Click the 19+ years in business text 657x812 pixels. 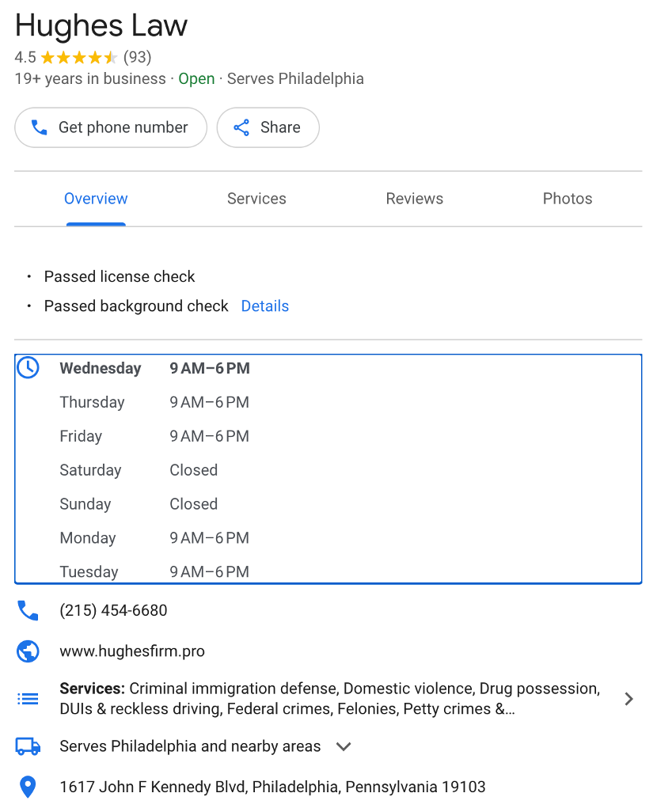[90, 78]
